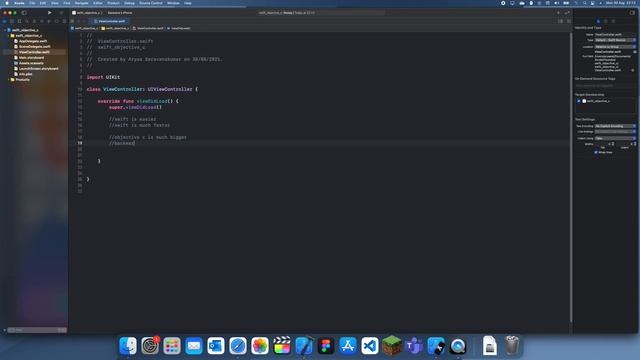Click the Indent width stepper
This screenshot has height=360, width=640.
tap(635, 144)
